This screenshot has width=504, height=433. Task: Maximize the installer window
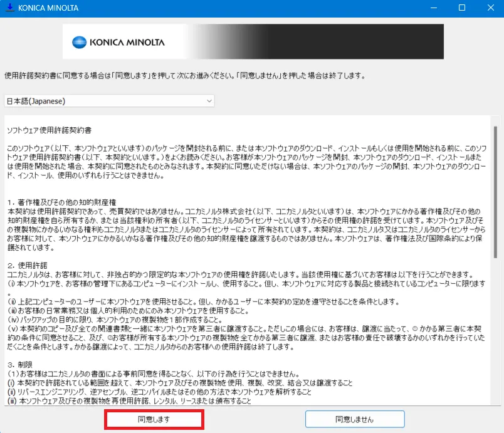pyautogui.click(x=461, y=8)
